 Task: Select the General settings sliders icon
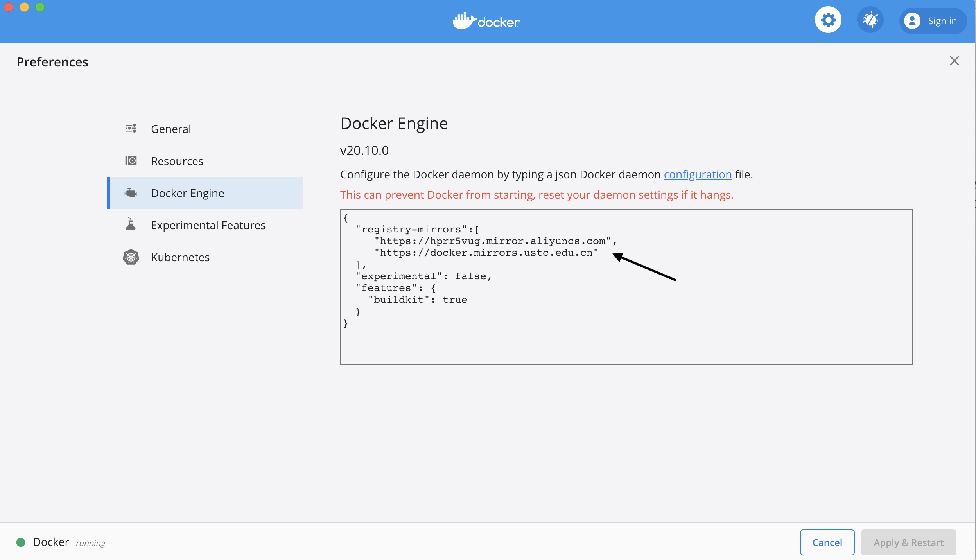[131, 128]
